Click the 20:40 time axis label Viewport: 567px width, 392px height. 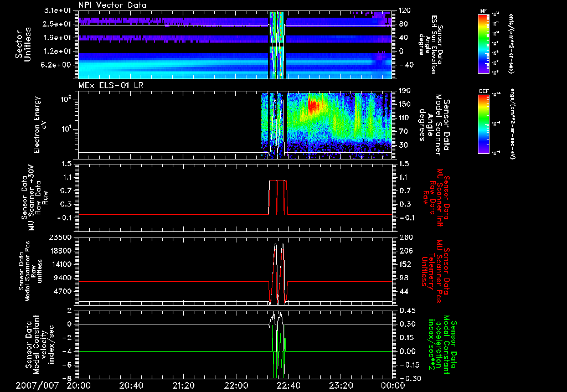tap(131, 385)
